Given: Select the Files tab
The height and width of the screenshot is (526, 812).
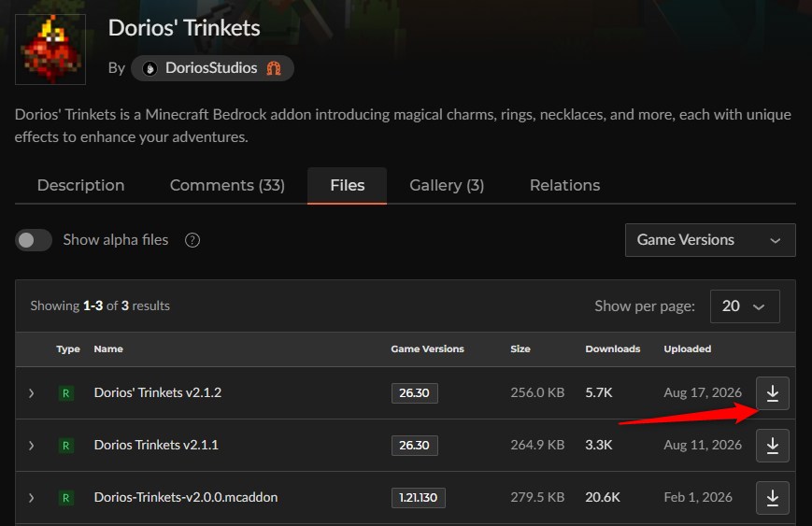Looking at the screenshot, I should coord(347,185).
